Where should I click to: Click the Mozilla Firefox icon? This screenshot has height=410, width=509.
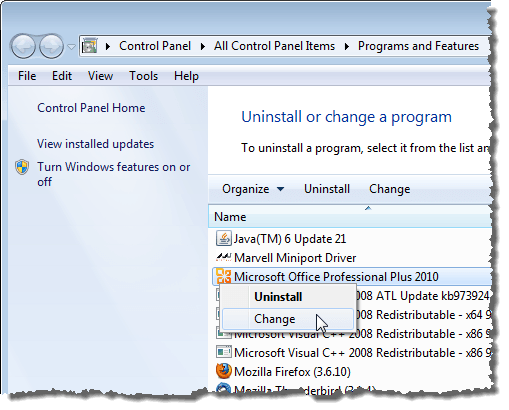click(224, 371)
